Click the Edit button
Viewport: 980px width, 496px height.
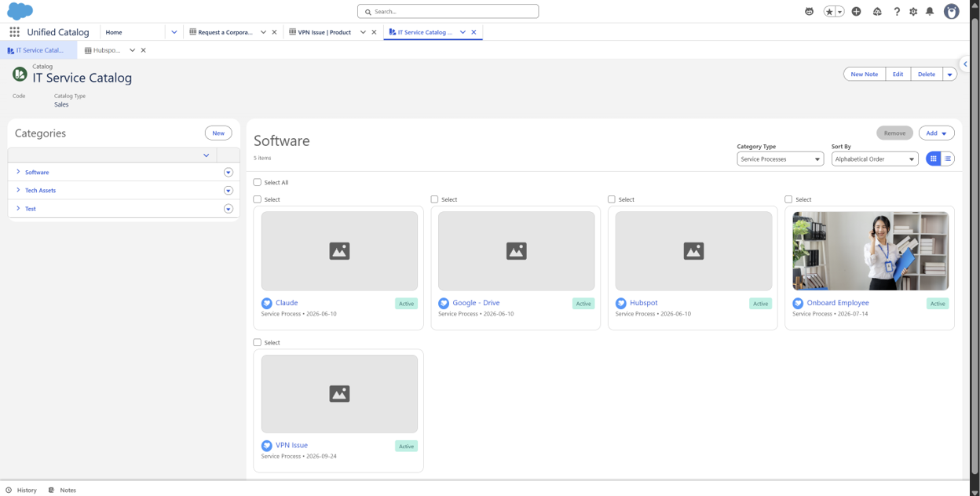898,75
